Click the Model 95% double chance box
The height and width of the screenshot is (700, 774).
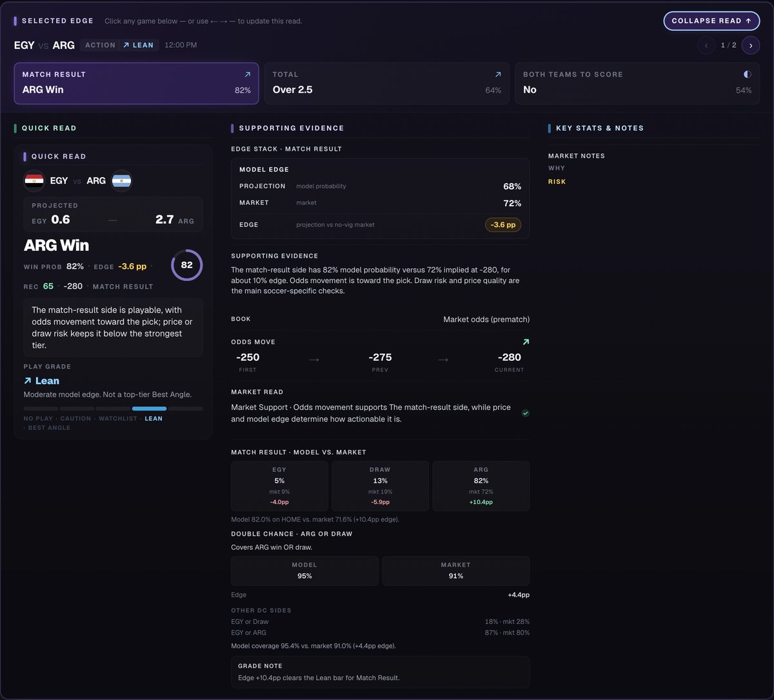[304, 571]
